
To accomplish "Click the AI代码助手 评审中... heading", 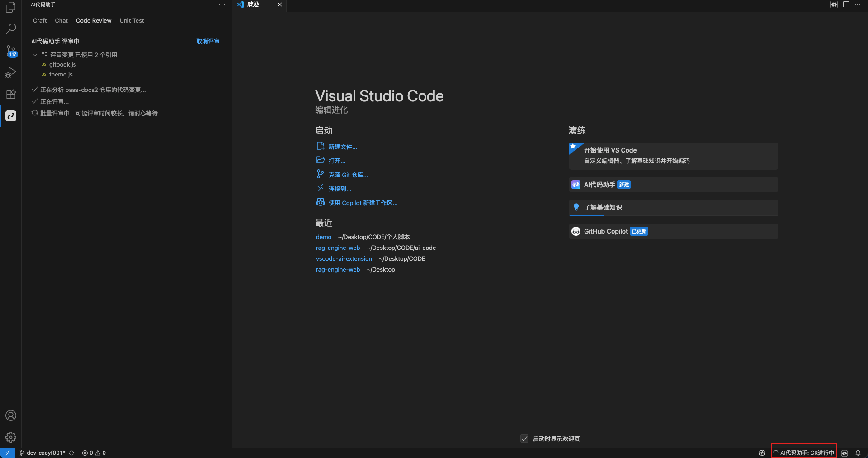I will point(57,41).
